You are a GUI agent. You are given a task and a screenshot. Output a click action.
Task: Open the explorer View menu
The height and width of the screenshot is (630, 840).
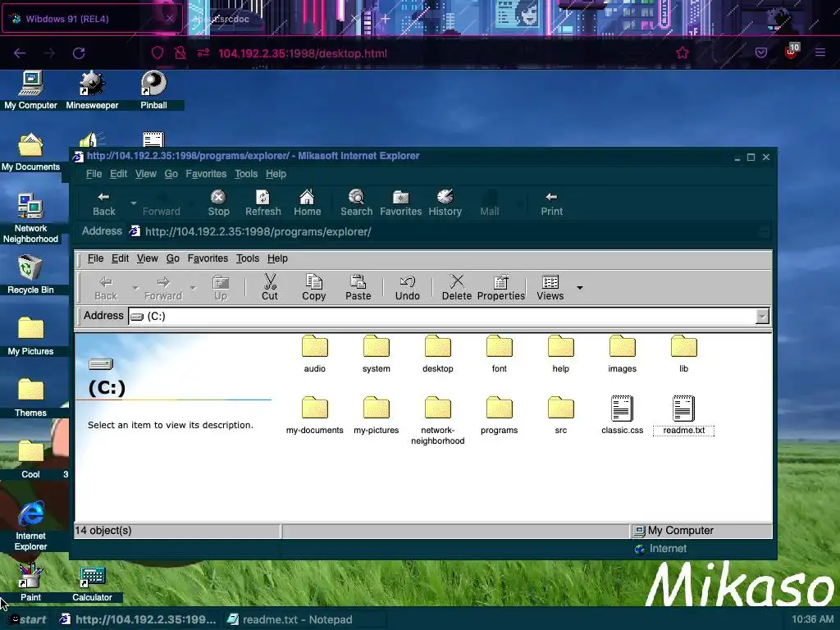(x=148, y=258)
